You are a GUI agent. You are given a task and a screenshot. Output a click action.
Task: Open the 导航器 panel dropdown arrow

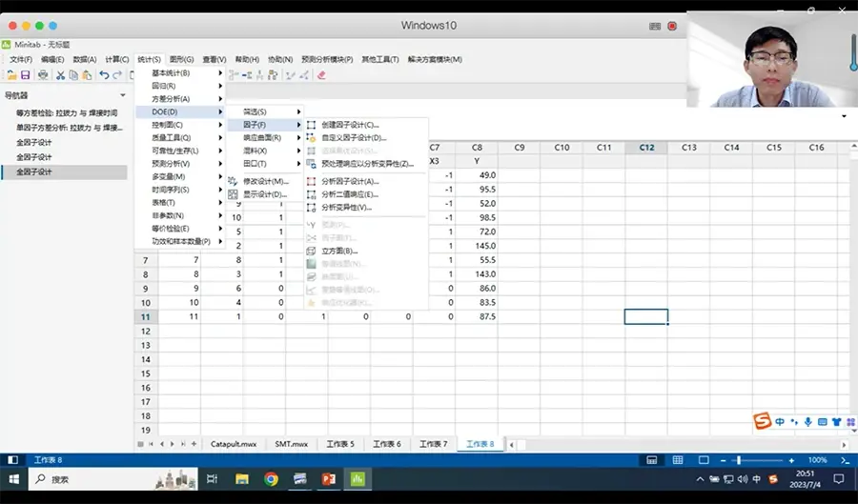pos(123,95)
